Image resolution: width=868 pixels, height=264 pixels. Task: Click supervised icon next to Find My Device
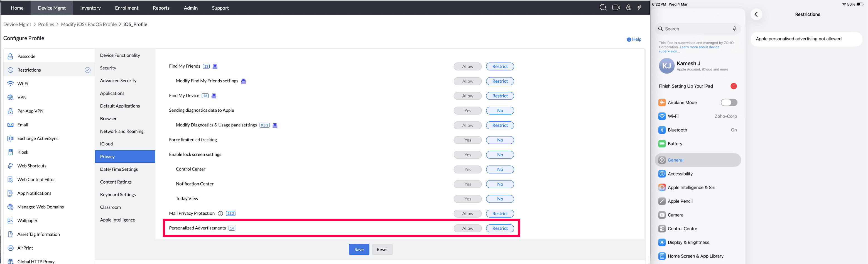(x=214, y=96)
